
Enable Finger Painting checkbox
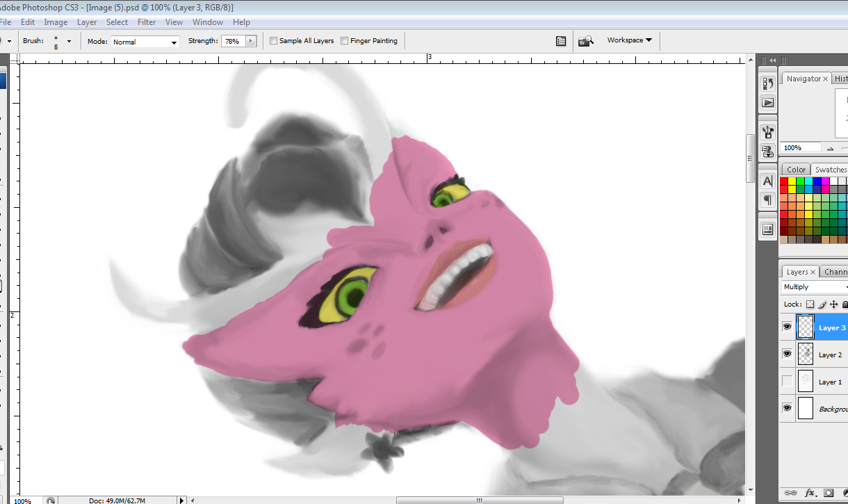344,41
